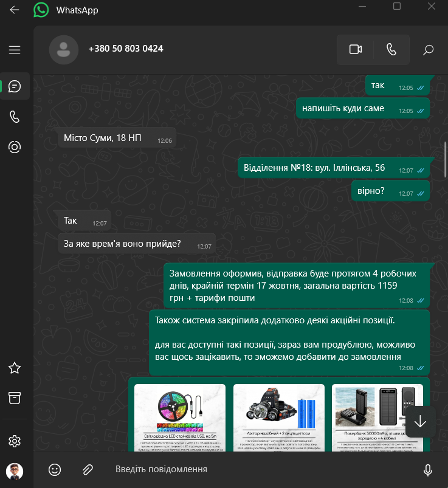Select the message 'Відділення №18: вул. Іллінська, 56'
The height and width of the screenshot is (488, 448).
(334, 168)
